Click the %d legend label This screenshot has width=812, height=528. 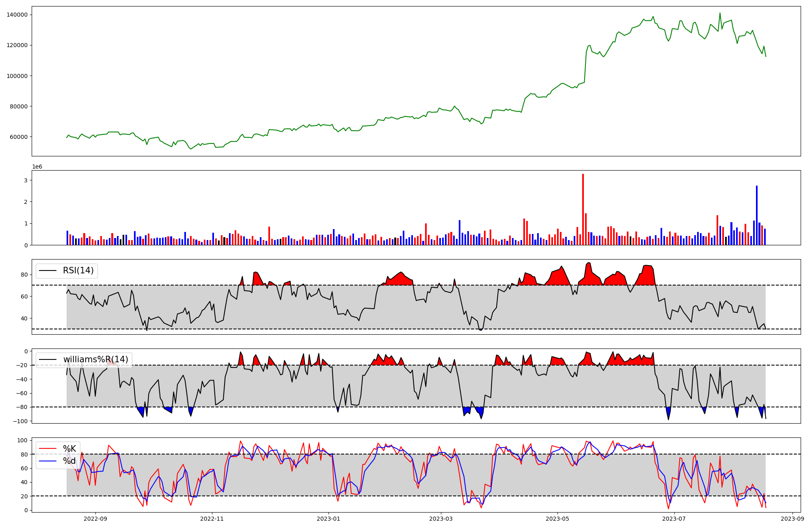point(69,461)
